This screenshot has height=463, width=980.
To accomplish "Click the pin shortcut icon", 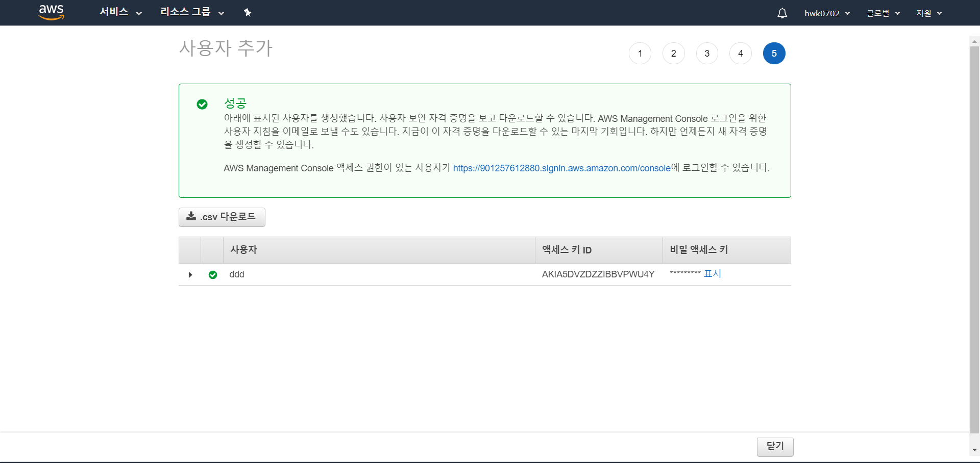I will pyautogui.click(x=248, y=12).
